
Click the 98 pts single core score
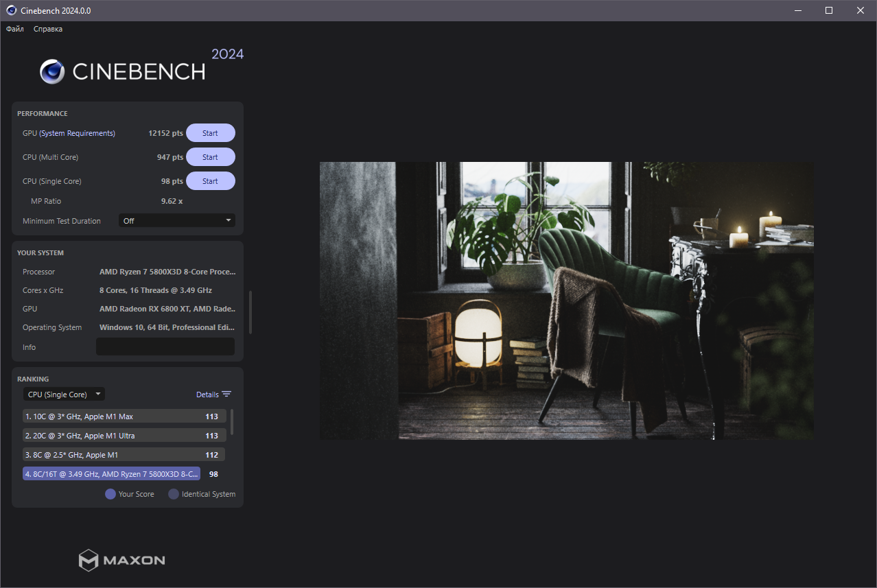coord(172,181)
